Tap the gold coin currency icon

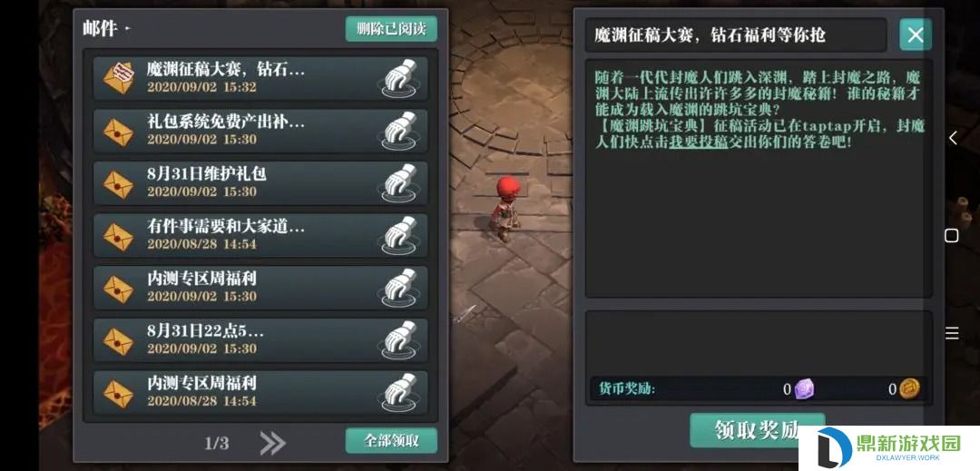(x=909, y=389)
